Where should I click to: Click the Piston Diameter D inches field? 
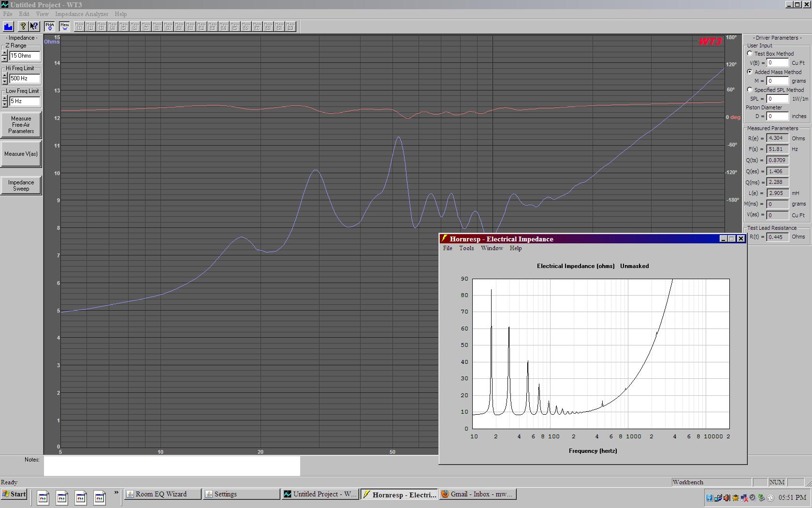pyautogui.click(x=778, y=116)
